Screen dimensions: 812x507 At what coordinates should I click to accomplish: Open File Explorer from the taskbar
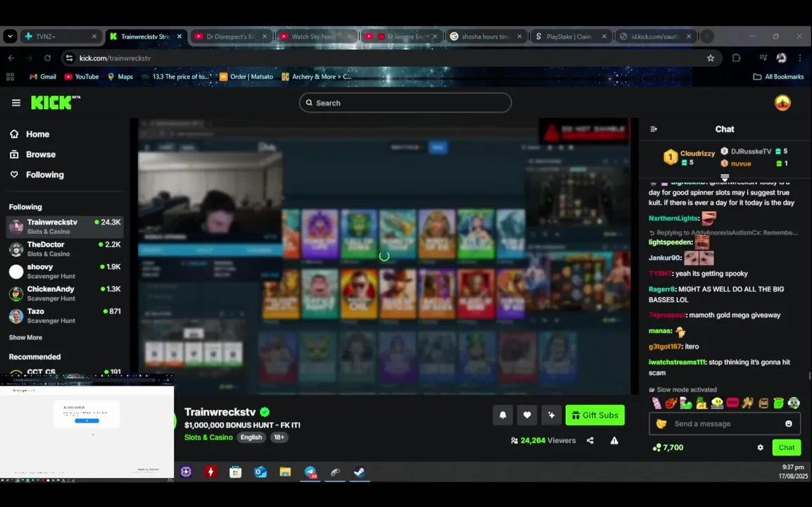(x=285, y=472)
